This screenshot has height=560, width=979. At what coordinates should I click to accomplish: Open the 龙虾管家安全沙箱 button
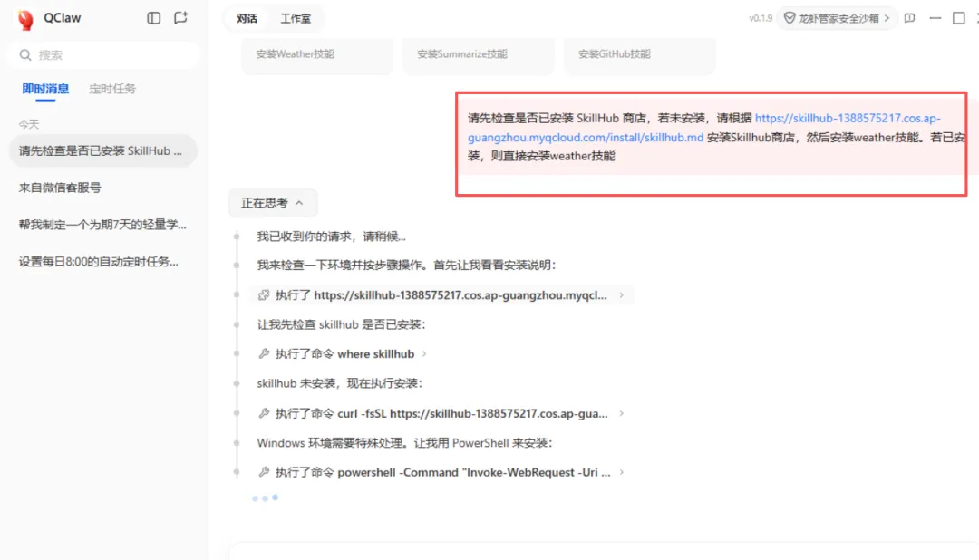coord(837,18)
